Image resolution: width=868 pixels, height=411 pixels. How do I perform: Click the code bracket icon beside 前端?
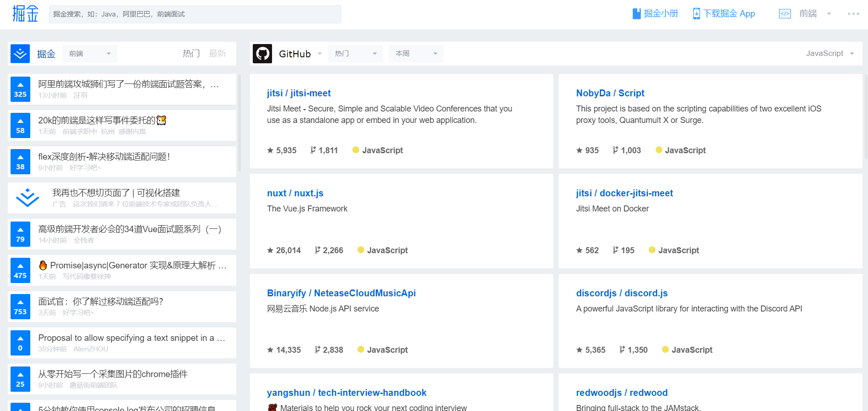[x=785, y=14]
